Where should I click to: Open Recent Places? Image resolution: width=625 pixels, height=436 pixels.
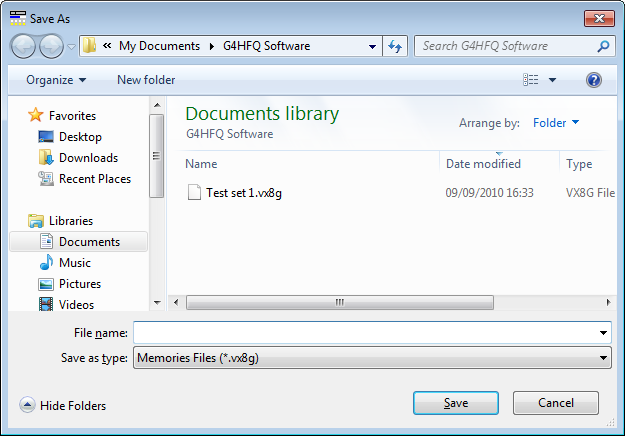point(95,179)
